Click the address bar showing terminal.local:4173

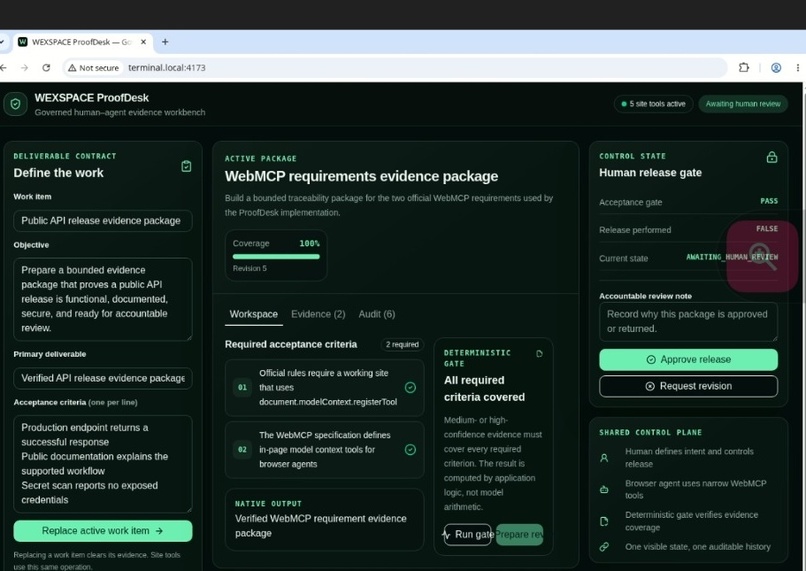pos(395,68)
